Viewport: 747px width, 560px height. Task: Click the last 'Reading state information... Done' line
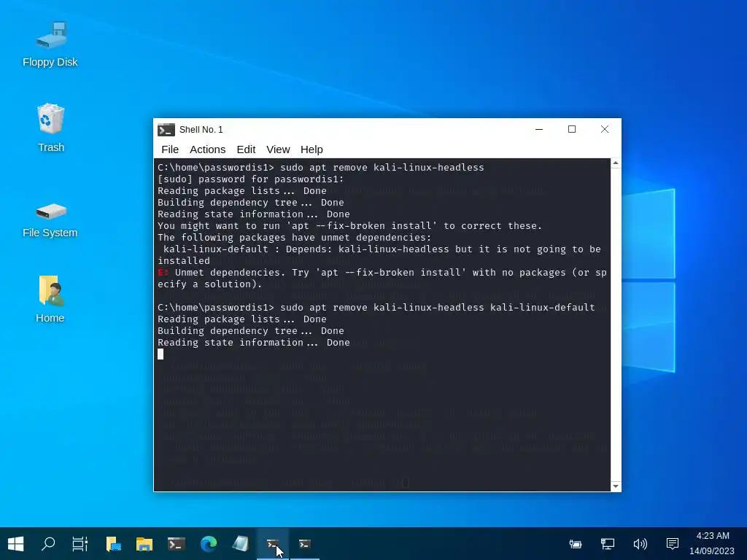click(253, 343)
